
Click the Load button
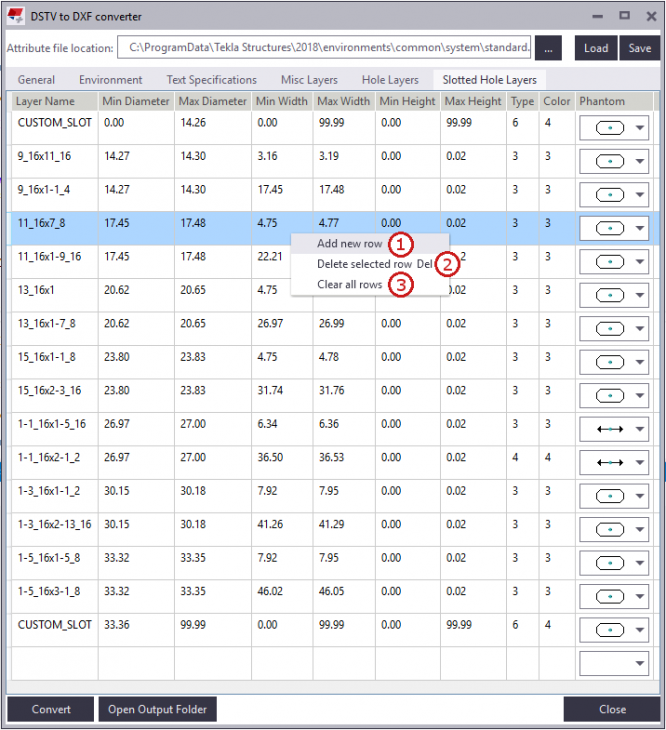coord(596,48)
